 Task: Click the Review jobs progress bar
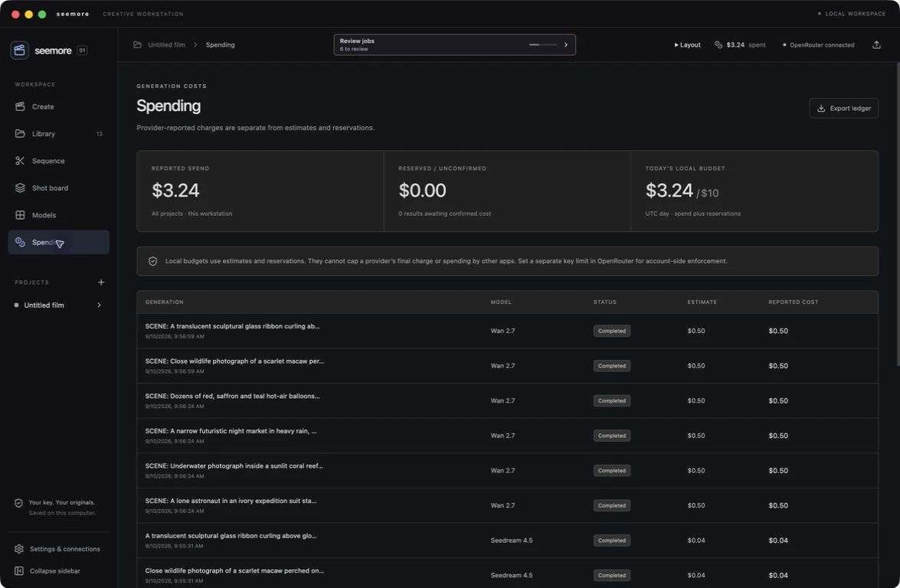click(543, 44)
